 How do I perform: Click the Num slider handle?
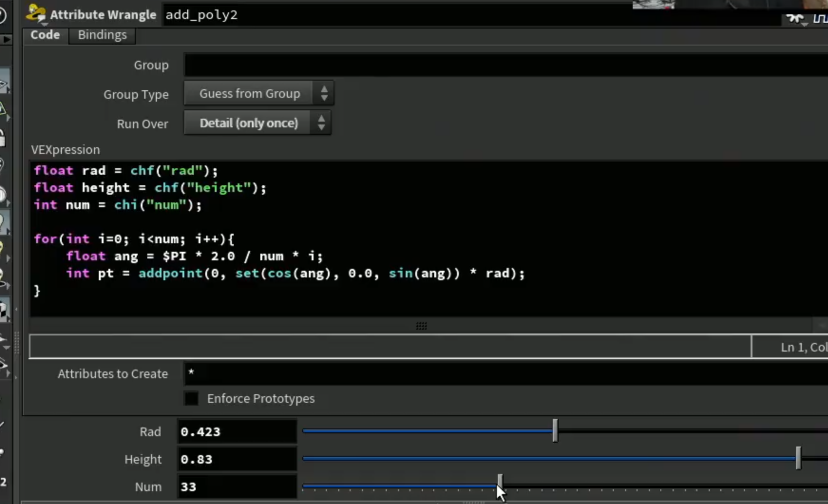click(x=500, y=485)
